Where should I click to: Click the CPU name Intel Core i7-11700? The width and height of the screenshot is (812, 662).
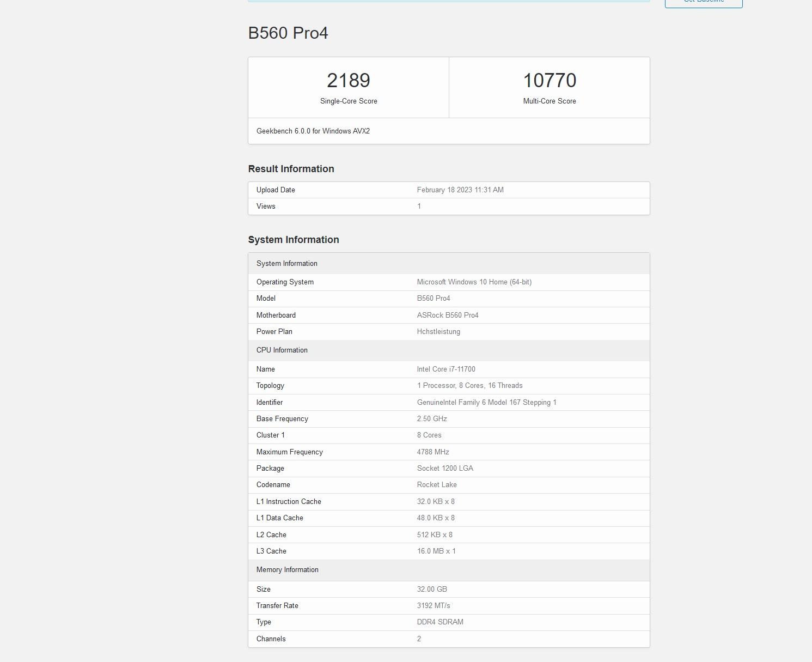point(446,369)
